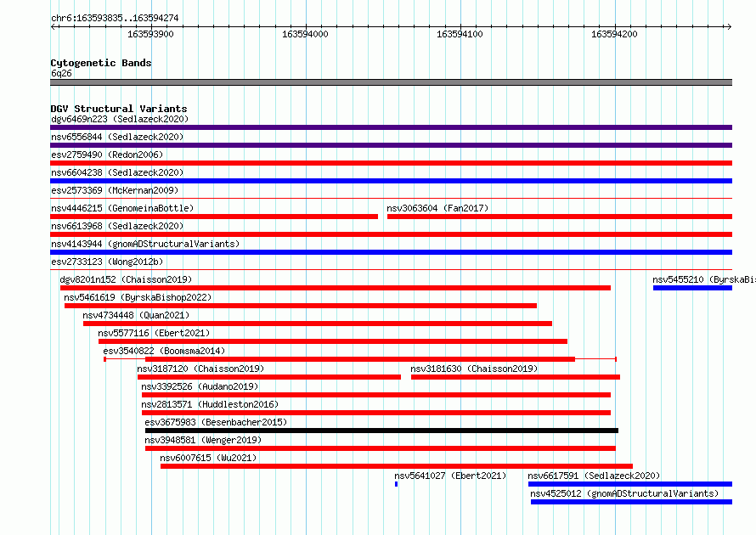Click the nsv3063604 (Fan2017) label
756x535 pixels.
[437, 208]
